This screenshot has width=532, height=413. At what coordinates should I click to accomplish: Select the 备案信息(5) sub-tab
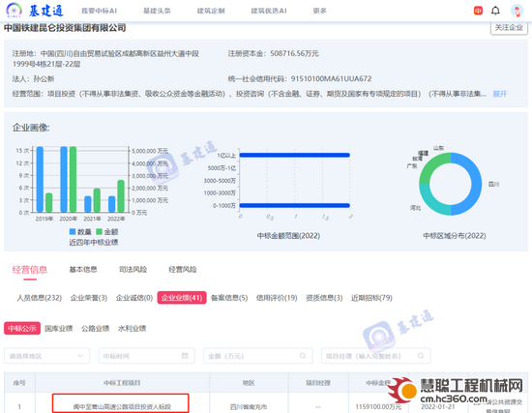pos(229,298)
